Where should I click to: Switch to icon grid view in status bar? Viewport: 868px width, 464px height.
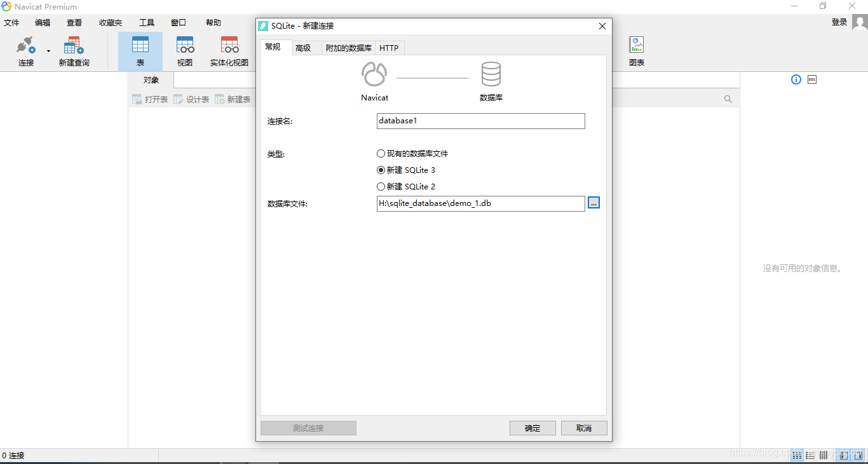(x=797, y=455)
